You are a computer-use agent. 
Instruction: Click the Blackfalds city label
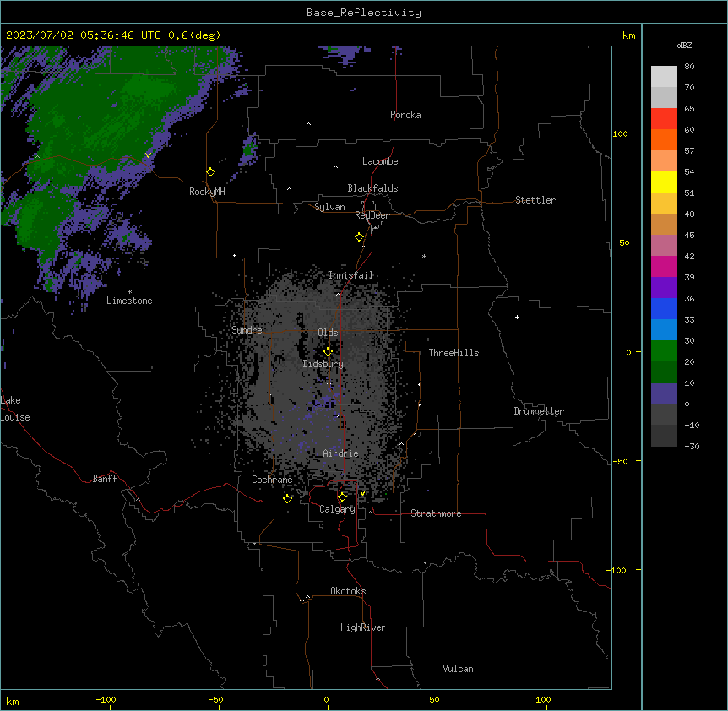[372, 188]
